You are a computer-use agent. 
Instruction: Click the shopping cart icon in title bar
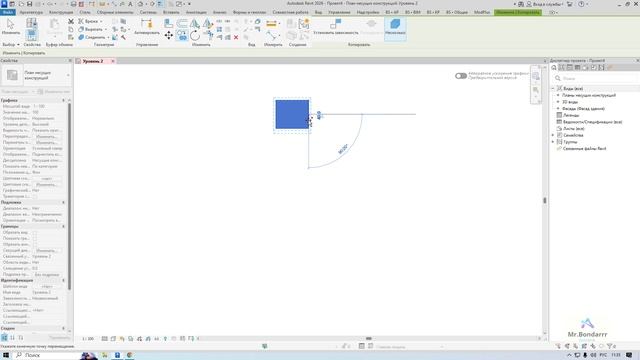pos(570,4)
